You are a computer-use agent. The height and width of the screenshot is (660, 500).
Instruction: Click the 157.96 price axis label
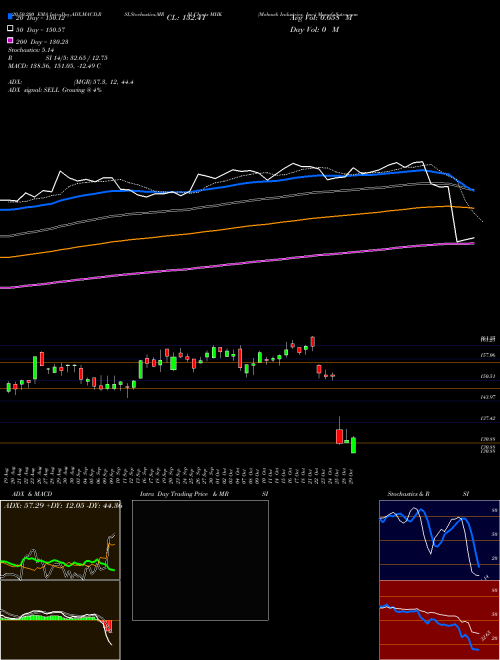(x=488, y=355)
